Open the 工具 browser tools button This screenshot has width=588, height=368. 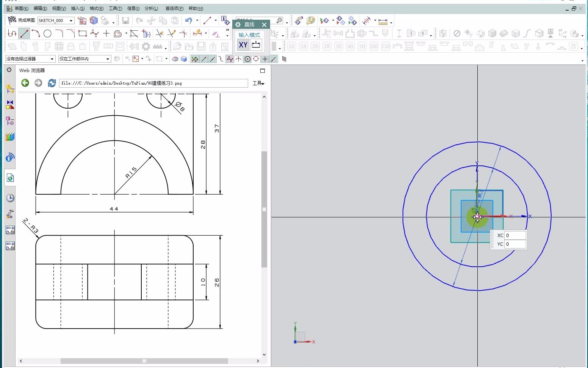pyautogui.click(x=258, y=83)
